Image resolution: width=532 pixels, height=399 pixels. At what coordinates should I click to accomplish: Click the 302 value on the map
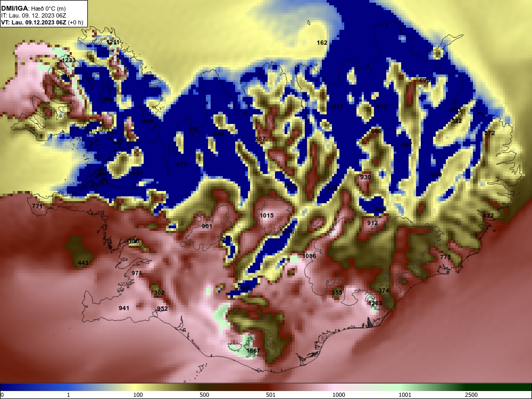click(159, 293)
